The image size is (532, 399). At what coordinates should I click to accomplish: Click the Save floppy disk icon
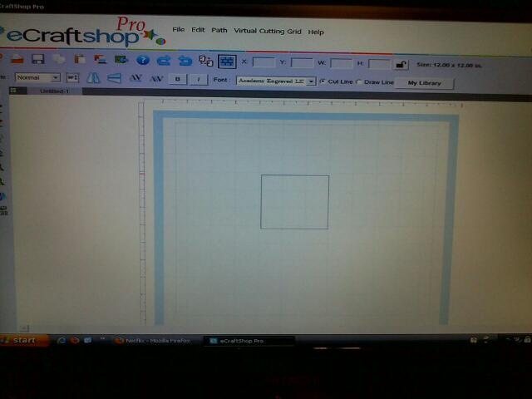tap(38, 59)
